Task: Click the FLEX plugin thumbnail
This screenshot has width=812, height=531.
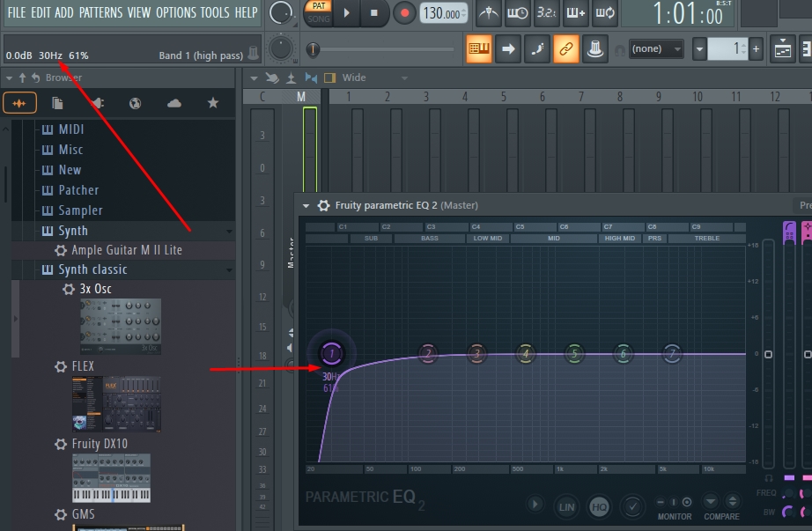Action: pyautogui.click(x=116, y=404)
